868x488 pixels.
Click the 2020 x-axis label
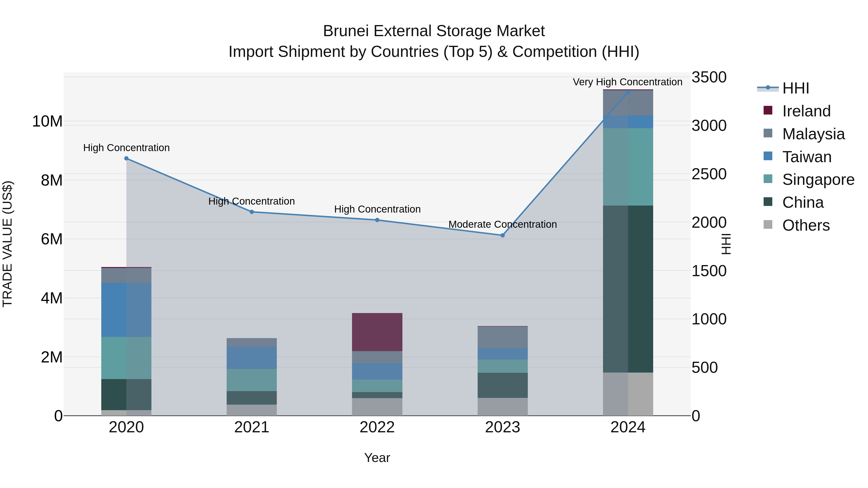point(126,427)
